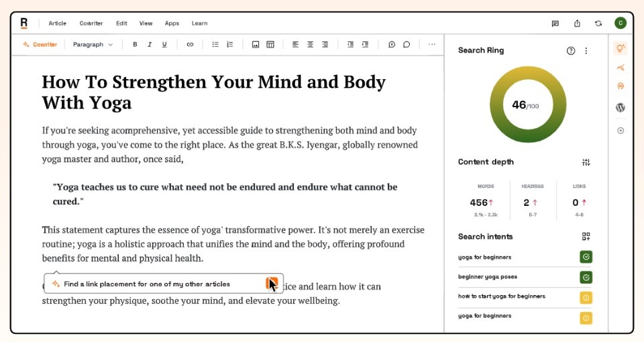Expand toolbar overflow ellipsis menu
The width and height of the screenshot is (644, 342).
(x=431, y=45)
